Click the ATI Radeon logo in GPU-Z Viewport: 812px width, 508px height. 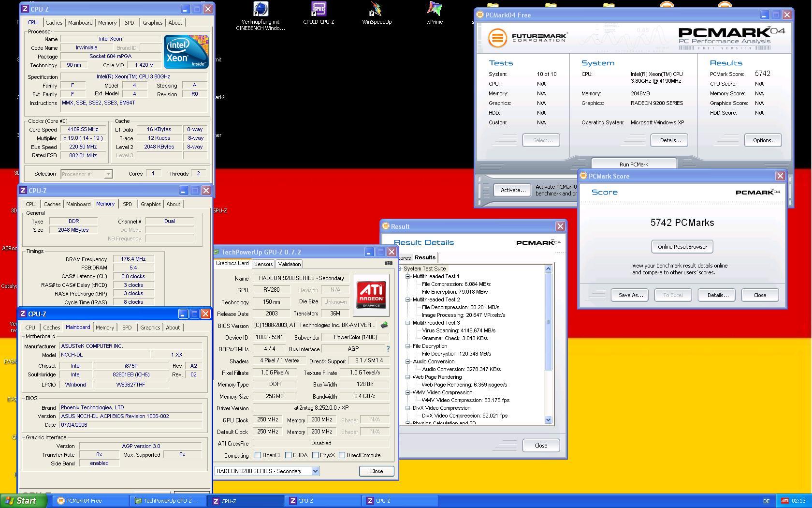coord(371,295)
